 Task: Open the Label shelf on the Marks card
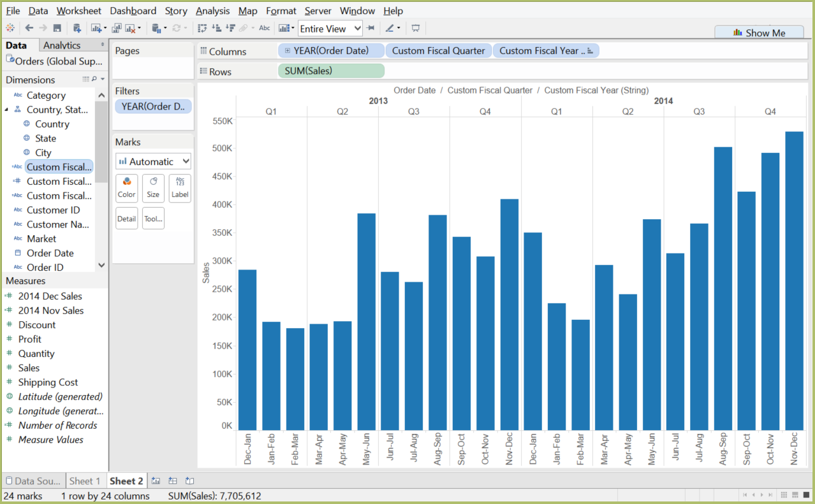[x=180, y=187]
